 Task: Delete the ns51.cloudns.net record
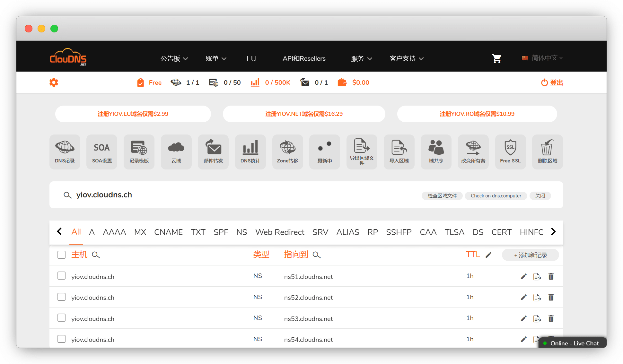(x=551, y=276)
